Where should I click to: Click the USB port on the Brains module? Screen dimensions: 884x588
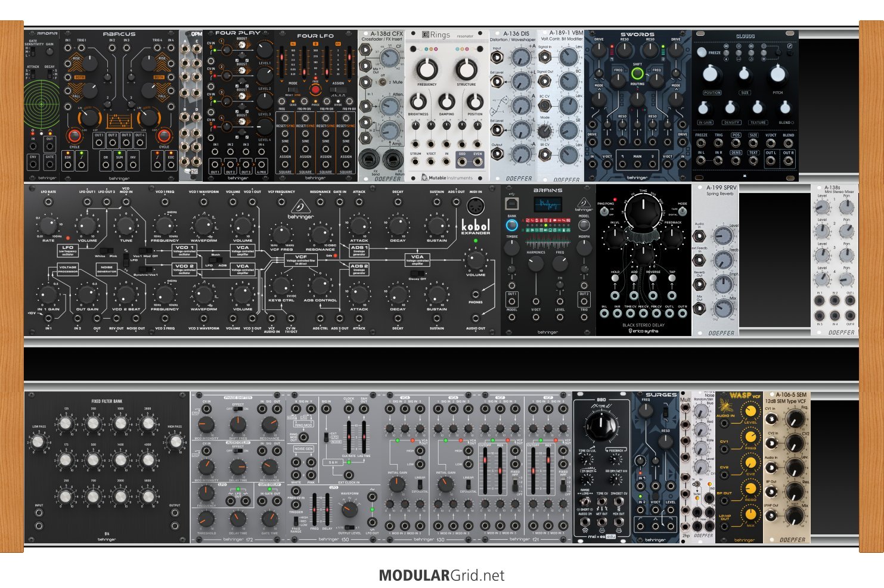pos(511,204)
